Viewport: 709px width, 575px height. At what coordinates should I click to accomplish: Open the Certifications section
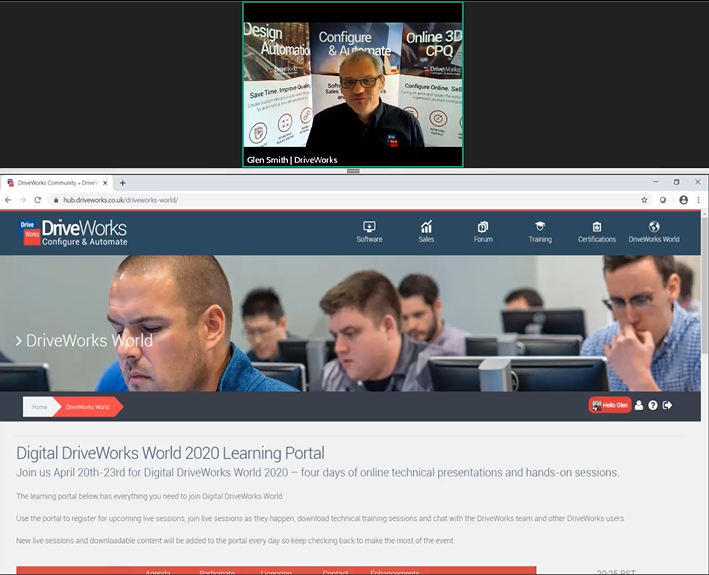pos(597,232)
